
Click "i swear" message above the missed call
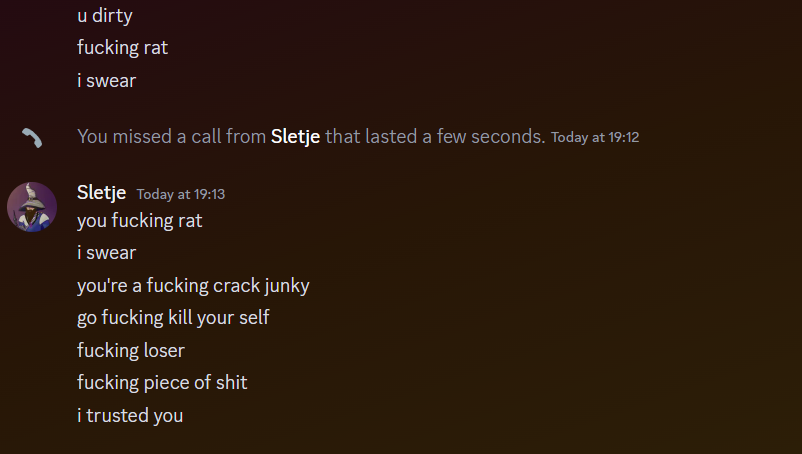pyautogui.click(x=106, y=80)
